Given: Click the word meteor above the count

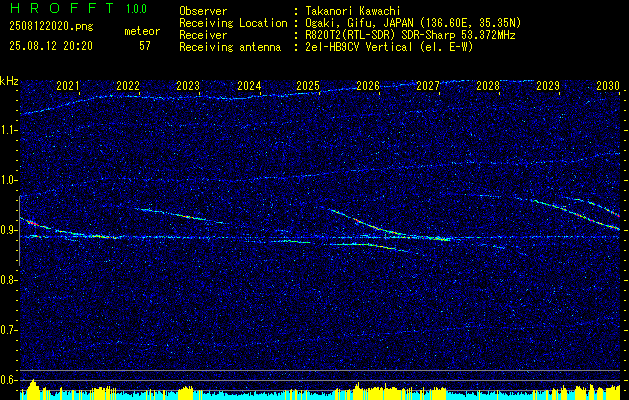Looking at the screenshot, I should [x=142, y=31].
